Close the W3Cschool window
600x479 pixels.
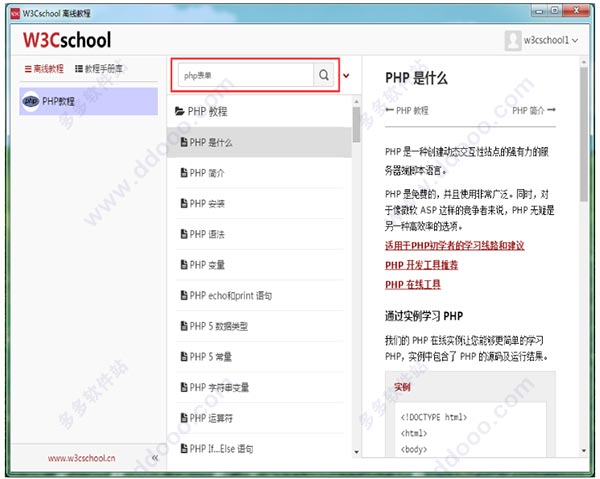(x=576, y=11)
